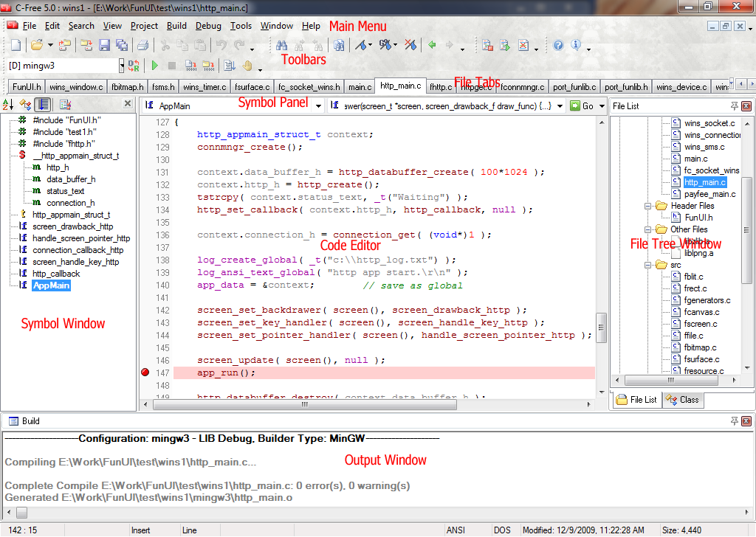This screenshot has width=756, height=537.
Task: Select payfee_main.c in the file tree
Action: coord(709,194)
